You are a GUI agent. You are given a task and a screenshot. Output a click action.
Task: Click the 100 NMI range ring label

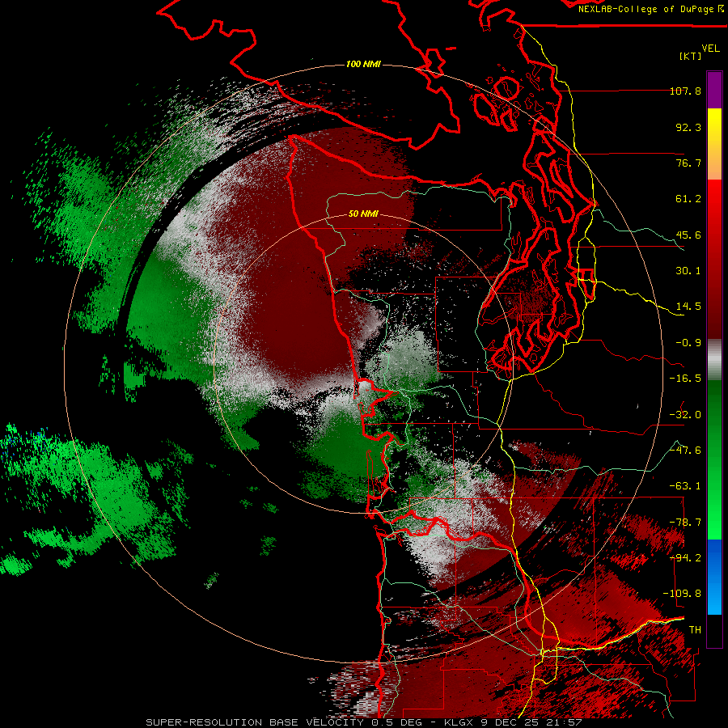[363, 64]
